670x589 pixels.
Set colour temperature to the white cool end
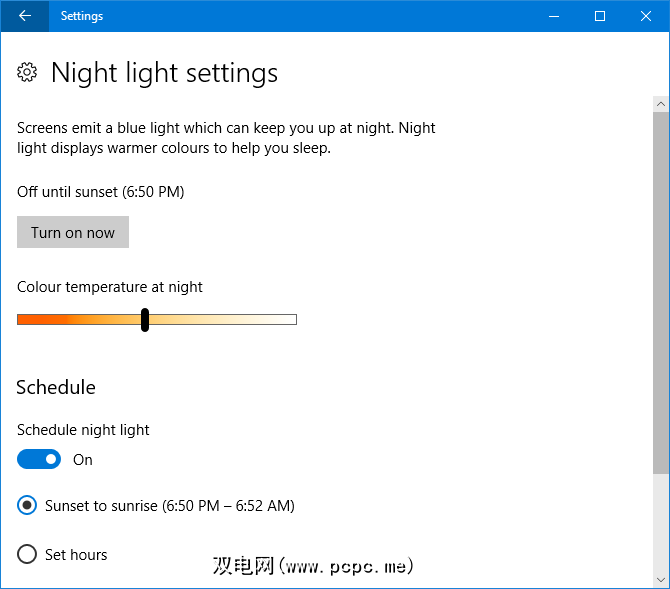coord(294,319)
